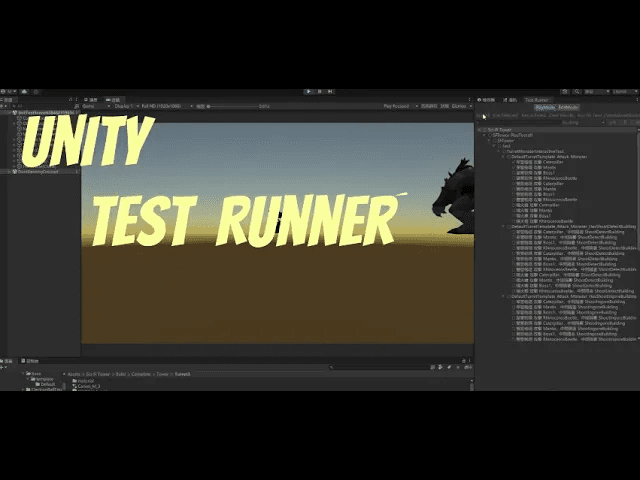This screenshot has height=480, width=640.
Task: Collapse the SFTower namespace node
Action: click(489, 140)
